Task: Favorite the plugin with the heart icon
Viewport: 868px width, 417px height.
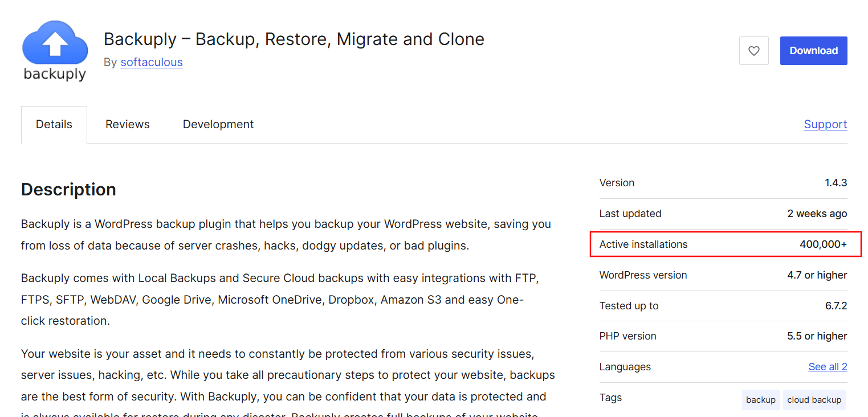Action: [x=753, y=51]
